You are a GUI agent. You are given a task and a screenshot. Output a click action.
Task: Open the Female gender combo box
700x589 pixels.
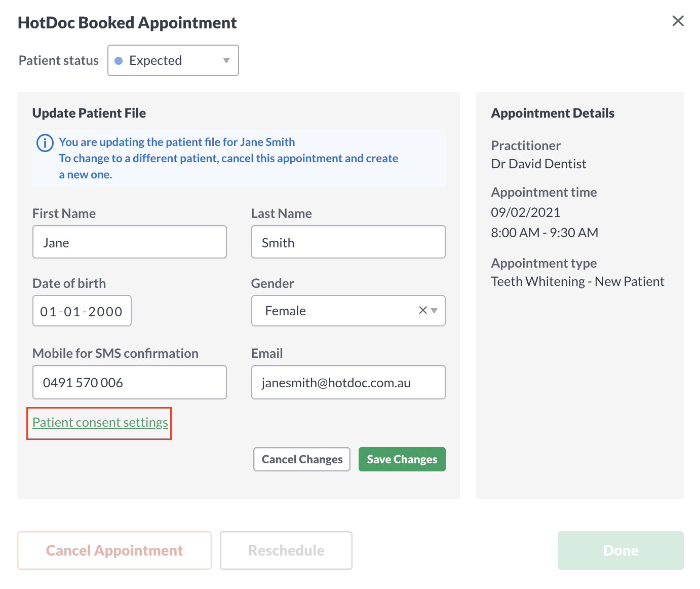point(348,311)
